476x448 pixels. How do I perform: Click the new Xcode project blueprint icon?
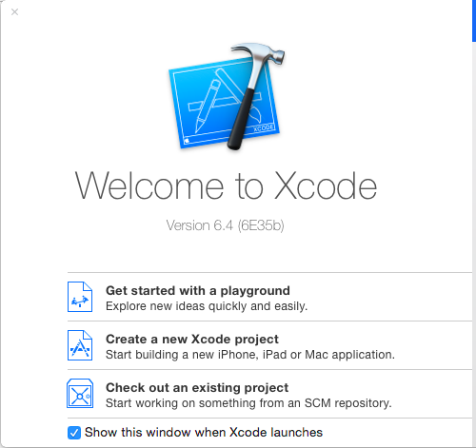coord(80,345)
